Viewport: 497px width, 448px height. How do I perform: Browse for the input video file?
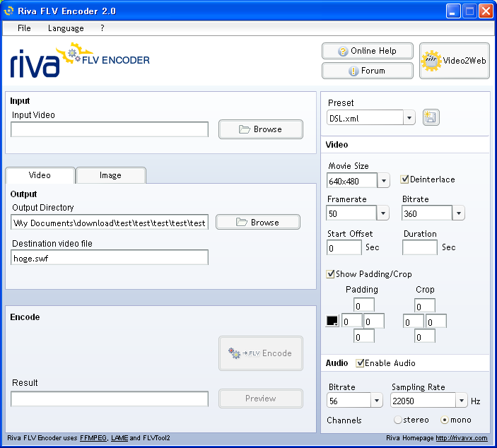tap(261, 129)
